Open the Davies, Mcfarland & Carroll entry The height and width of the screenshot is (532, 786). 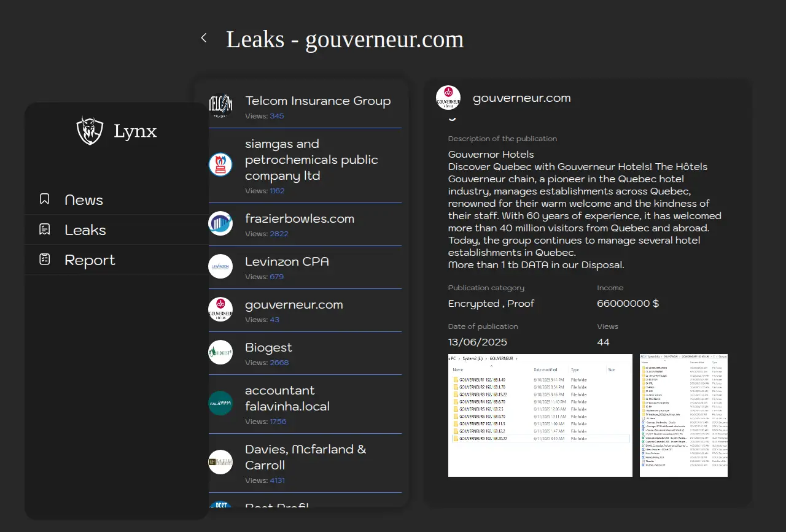click(x=305, y=457)
